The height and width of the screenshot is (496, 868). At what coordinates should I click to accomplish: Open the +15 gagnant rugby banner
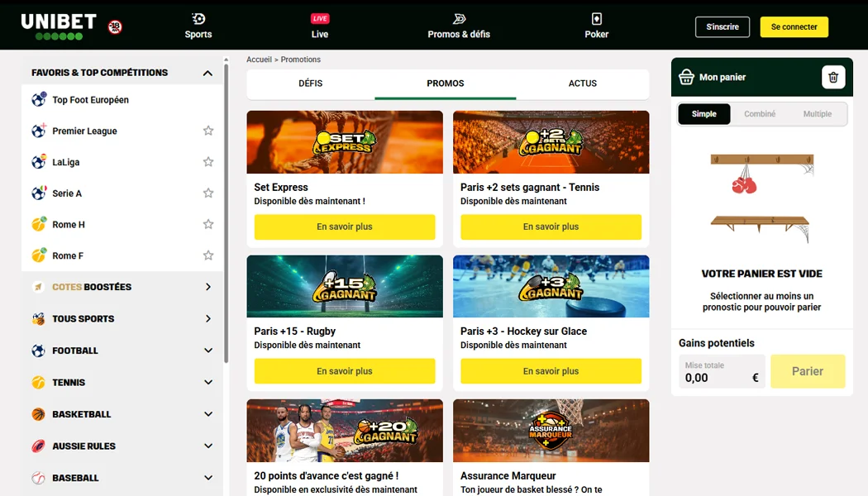tap(345, 286)
